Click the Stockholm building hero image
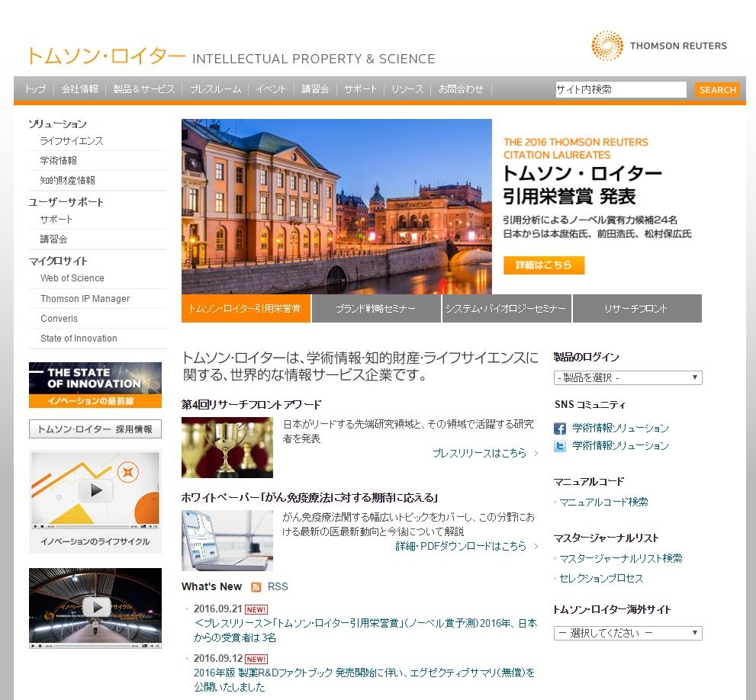 [336, 207]
